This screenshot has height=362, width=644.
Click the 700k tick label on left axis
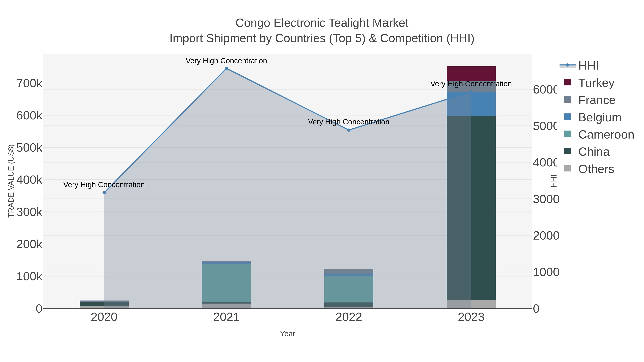point(30,83)
